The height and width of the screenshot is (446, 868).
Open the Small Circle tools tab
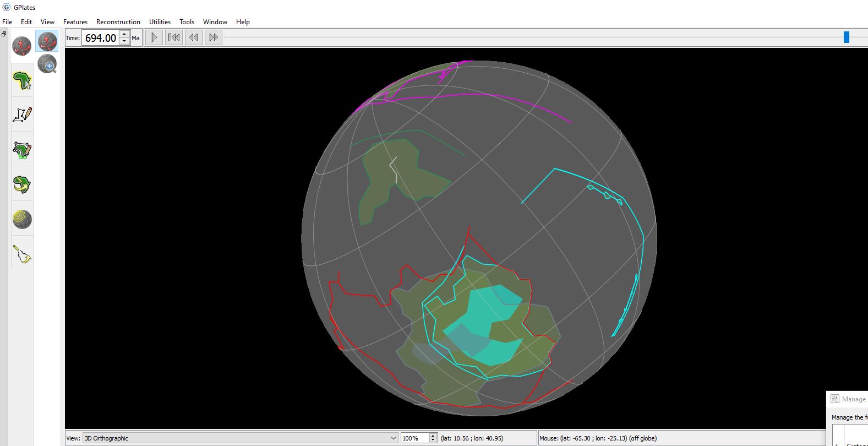[22, 219]
